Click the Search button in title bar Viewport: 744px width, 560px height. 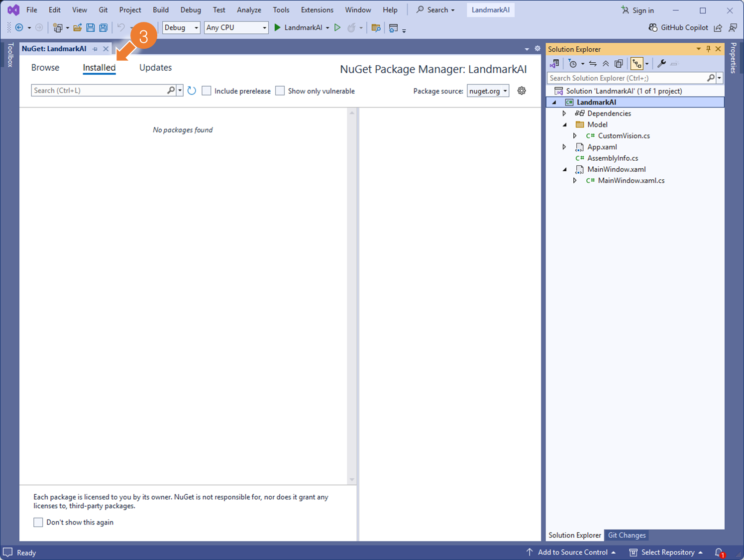435,10
